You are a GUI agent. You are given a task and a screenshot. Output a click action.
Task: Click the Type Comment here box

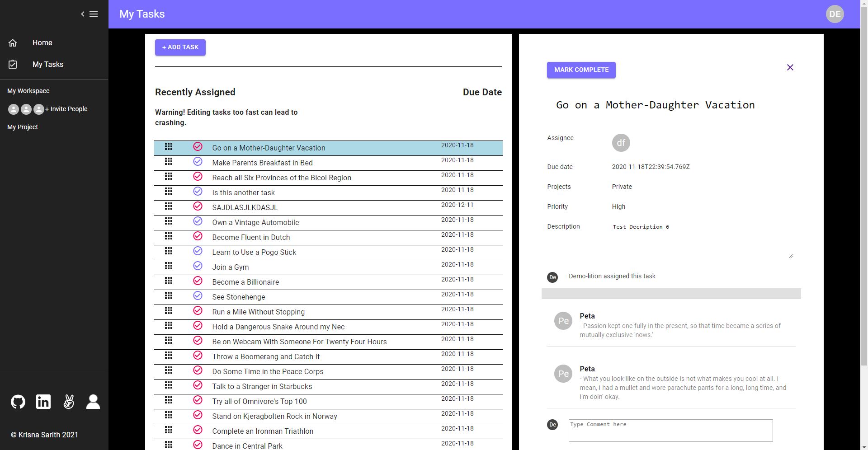(670, 430)
